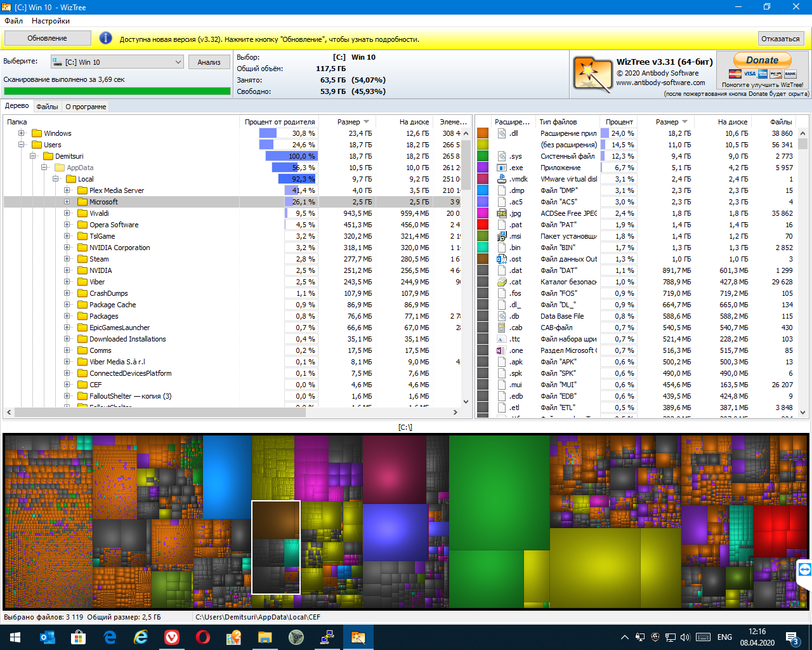Click the Plex Media Server folder icon
Image resolution: width=812 pixels, height=650 pixels.
[82, 190]
